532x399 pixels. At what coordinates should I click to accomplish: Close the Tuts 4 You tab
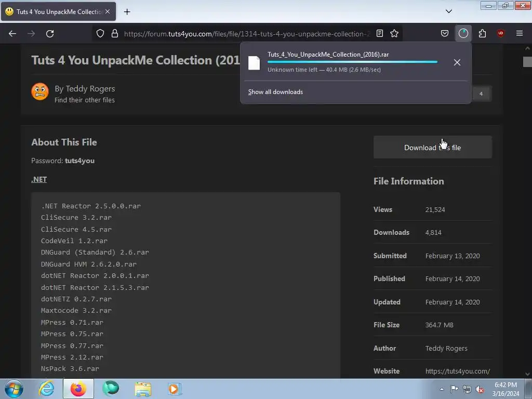108,11
